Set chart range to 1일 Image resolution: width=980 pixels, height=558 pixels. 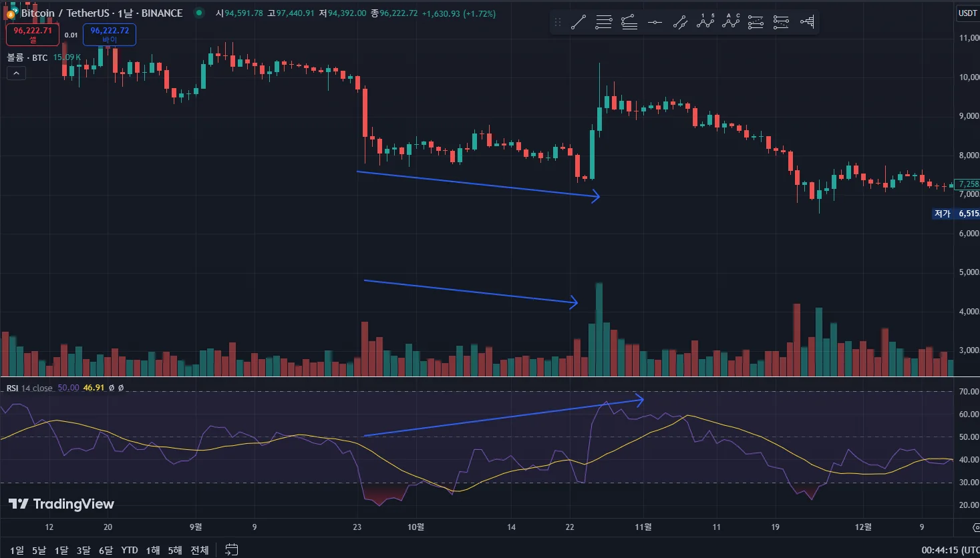coord(17,550)
